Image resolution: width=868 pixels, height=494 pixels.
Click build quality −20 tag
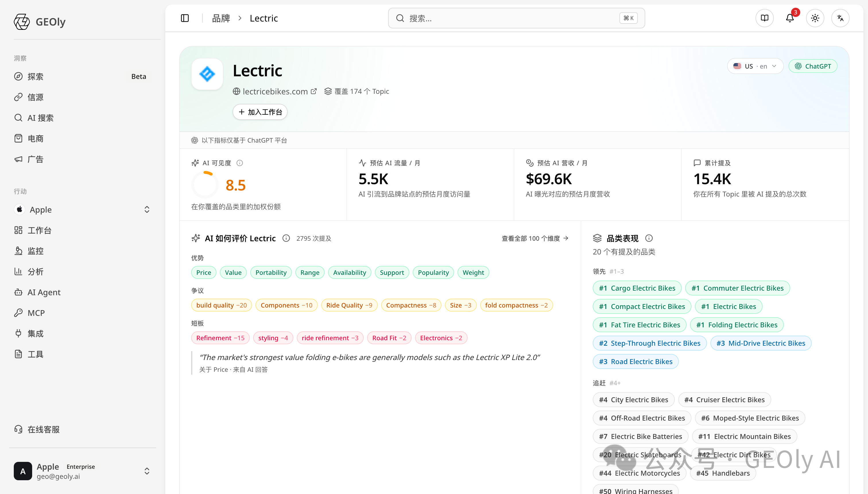click(x=222, y=305)
